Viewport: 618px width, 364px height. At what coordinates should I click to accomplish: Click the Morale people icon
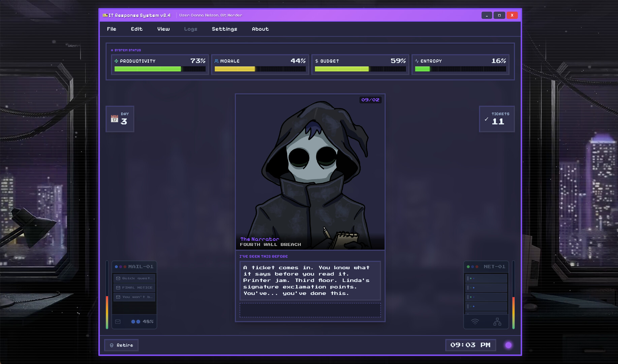tap(216, 61)
